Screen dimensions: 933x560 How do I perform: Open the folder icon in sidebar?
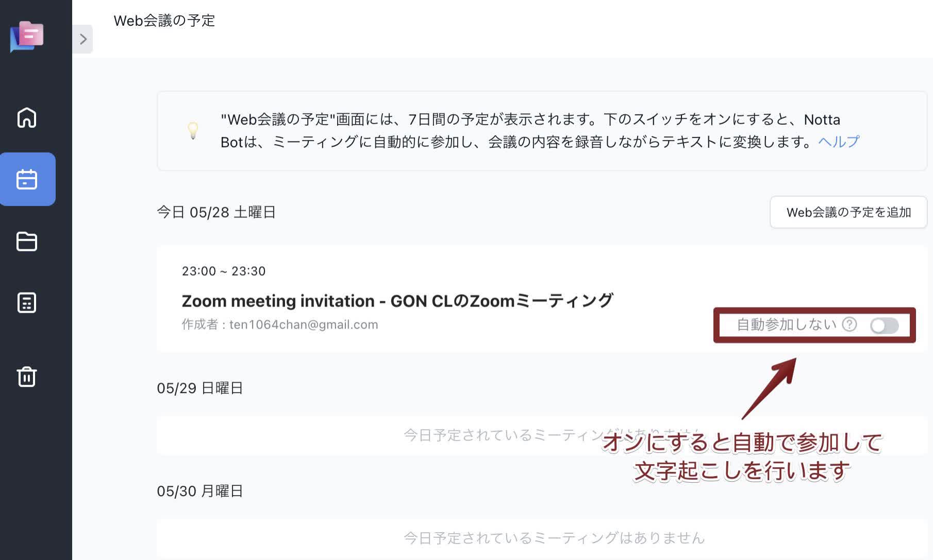27,242
